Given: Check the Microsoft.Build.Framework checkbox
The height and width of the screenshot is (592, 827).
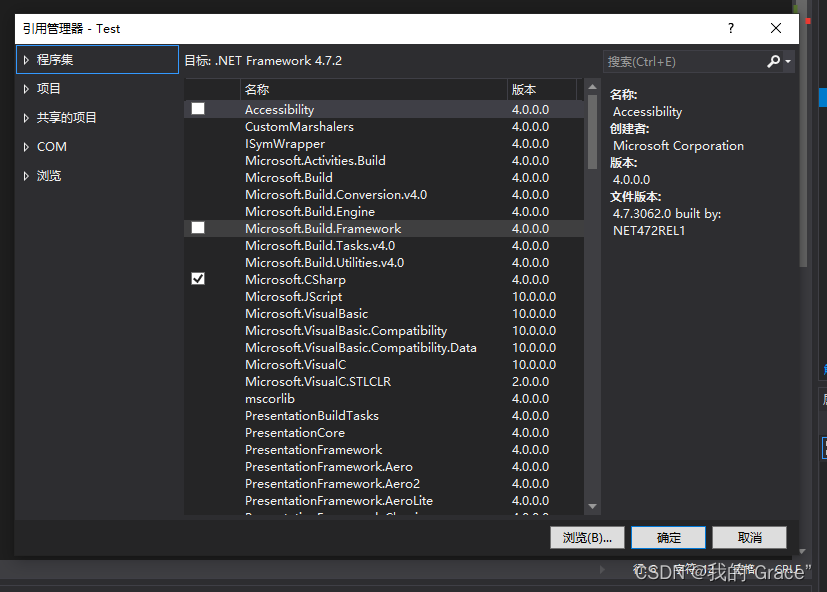Looking at the screenshot, I should 198,228.
